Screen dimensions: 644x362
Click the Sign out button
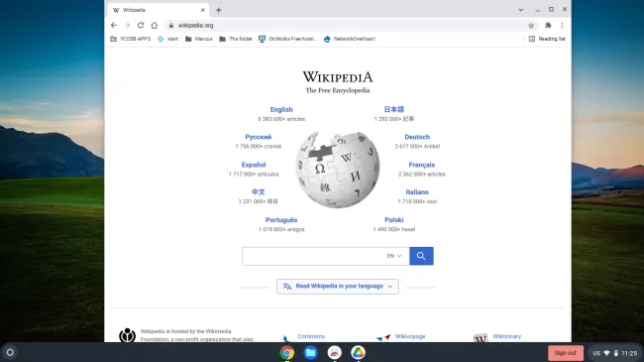click(x=566, y=353)
